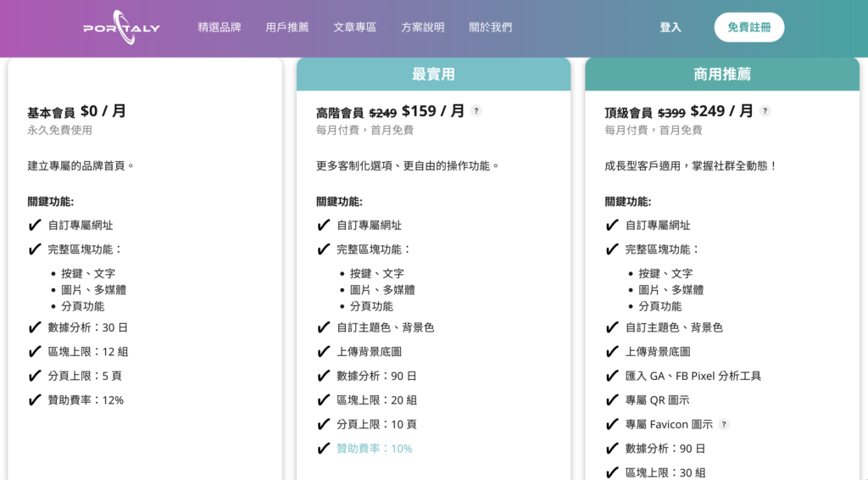Click 分頁上限：10 頁 feature
This screenshot has height=480, width=868.
point(377,424)
